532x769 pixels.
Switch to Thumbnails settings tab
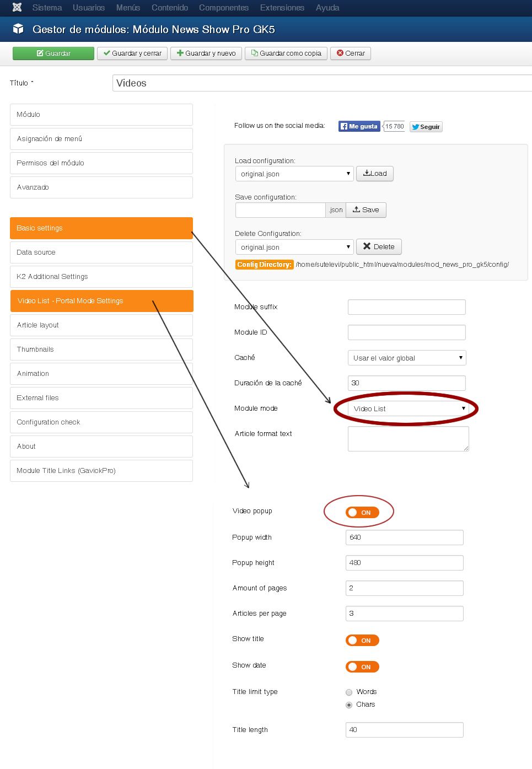pyautogui.click(x=101, y=349)
